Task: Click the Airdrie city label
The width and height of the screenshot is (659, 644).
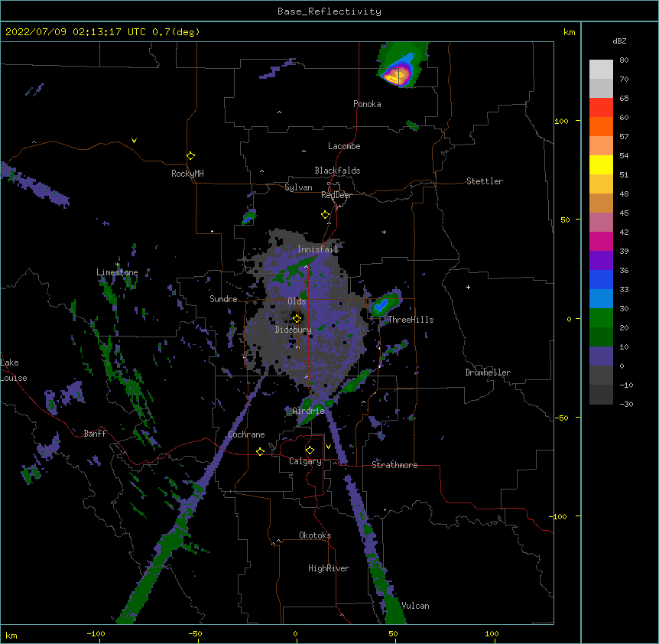Action: [x=309, y=411]
